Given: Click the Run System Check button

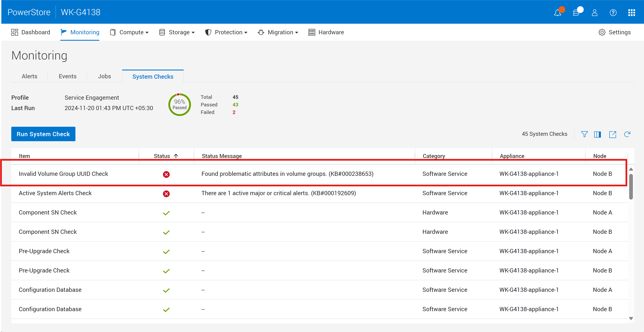Looking at the screenshot, I should point(43,134).
